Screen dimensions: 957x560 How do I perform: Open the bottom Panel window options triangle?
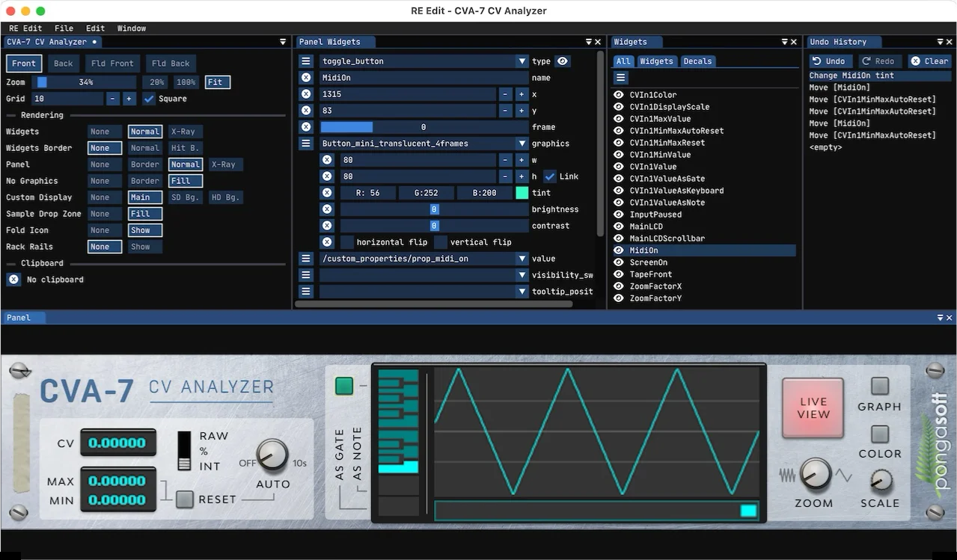coord(941,318)
